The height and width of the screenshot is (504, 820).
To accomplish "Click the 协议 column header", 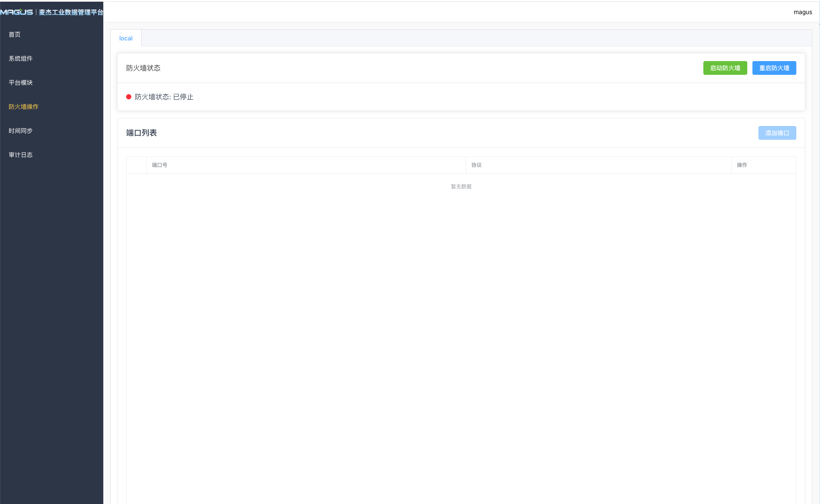I will point(477,165).
